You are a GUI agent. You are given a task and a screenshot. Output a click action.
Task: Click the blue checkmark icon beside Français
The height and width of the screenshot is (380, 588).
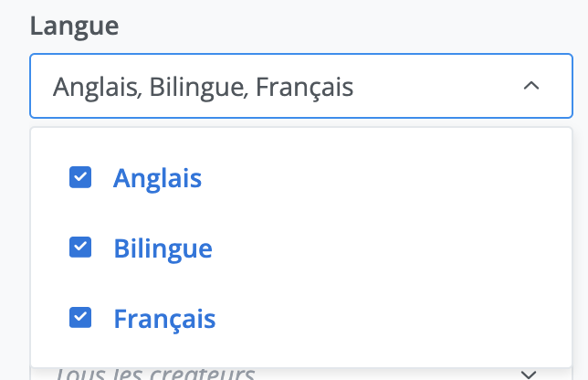80,318
